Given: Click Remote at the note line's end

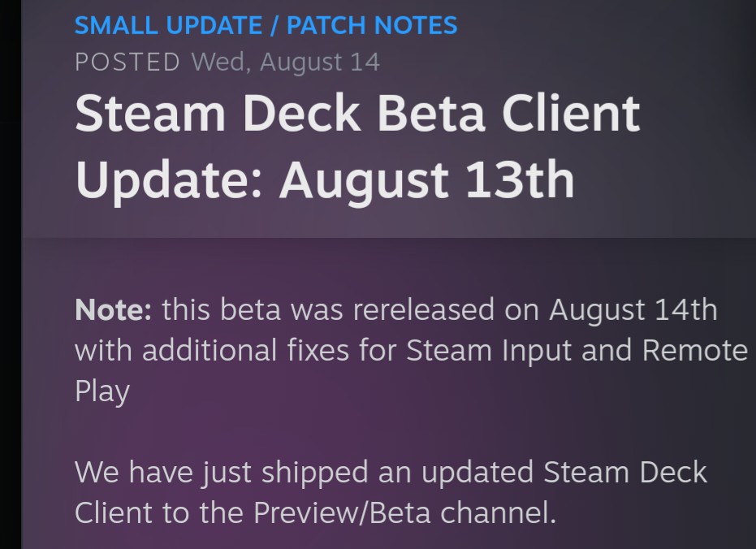Looking at the screenshot, I should [695, 350].
